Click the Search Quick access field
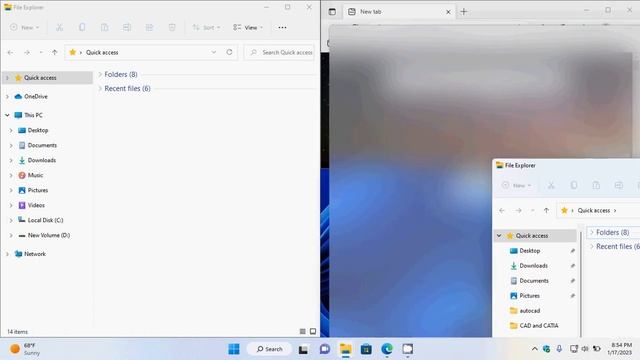This screenshot has width=640, height=360. (x=279, y=52)
